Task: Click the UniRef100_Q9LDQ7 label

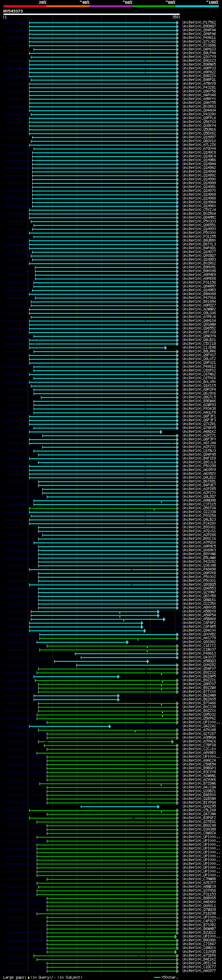Action: pos(199,496)
